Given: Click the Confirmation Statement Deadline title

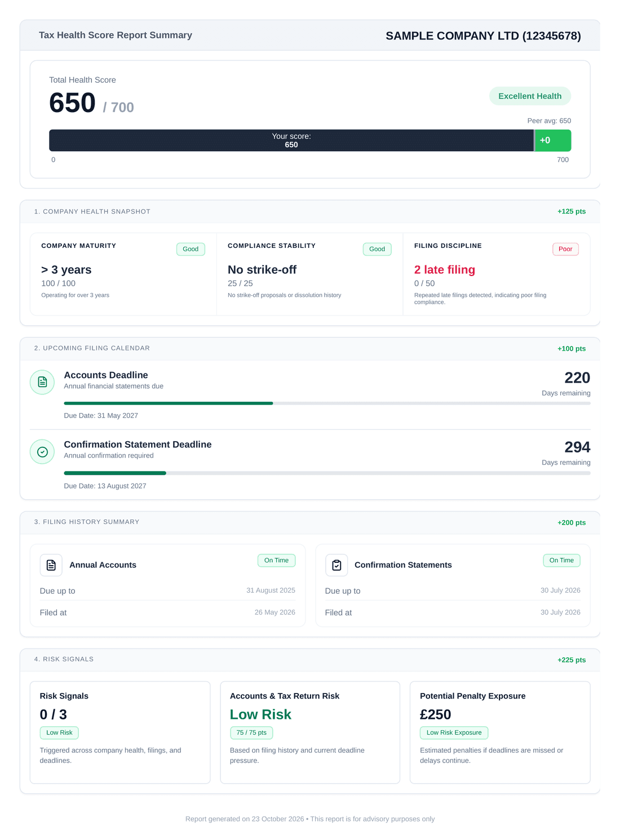Looking at the screenshot, I should (138, 445).
